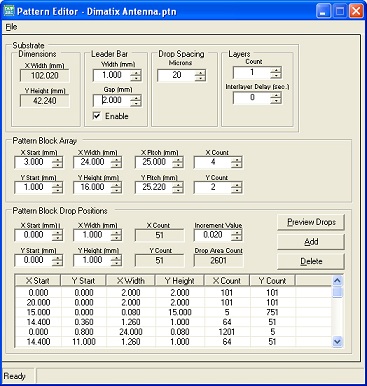
Task: Click Drop Positions X Width field
Action: [92, 235]
